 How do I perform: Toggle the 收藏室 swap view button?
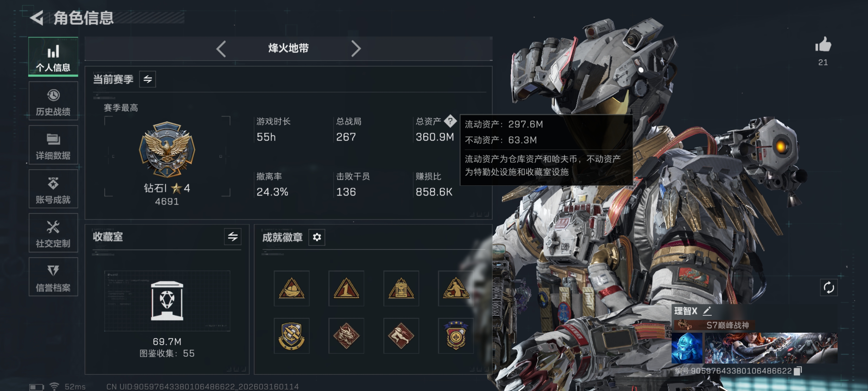(232, 237)
